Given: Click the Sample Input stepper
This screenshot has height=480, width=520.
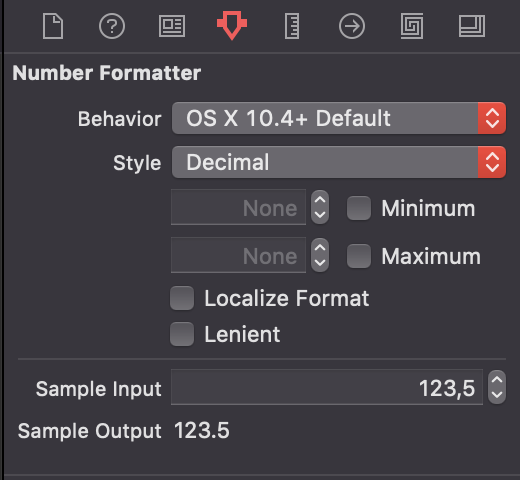Looking at the screenshot, I should (x=497, y=387).
